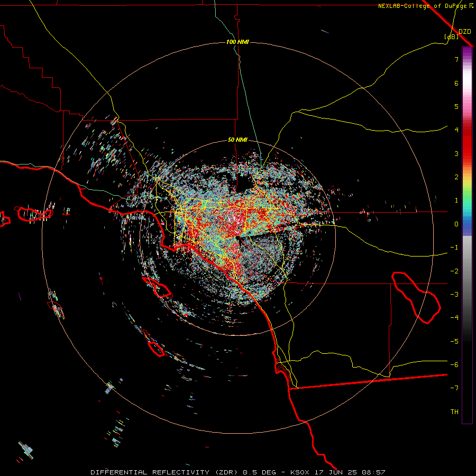476x476 pixels.
Task: Click the -7 value on color scale
Action: click(454, 388)
